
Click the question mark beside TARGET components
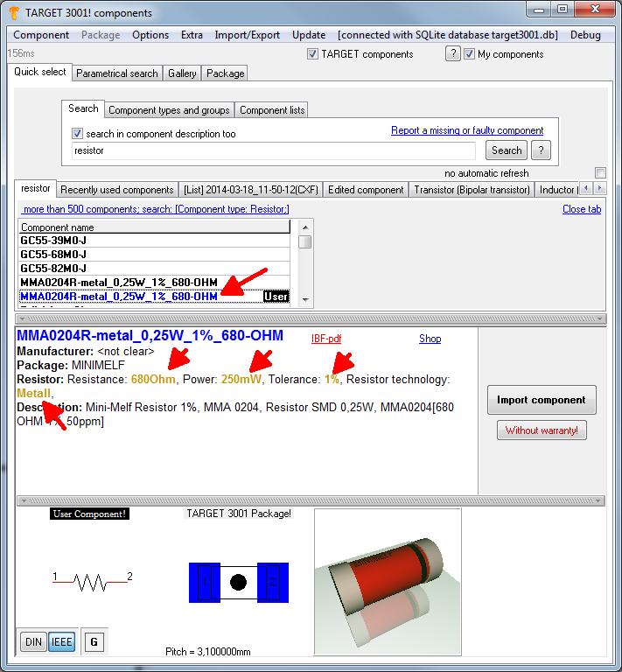pos(452,54)
